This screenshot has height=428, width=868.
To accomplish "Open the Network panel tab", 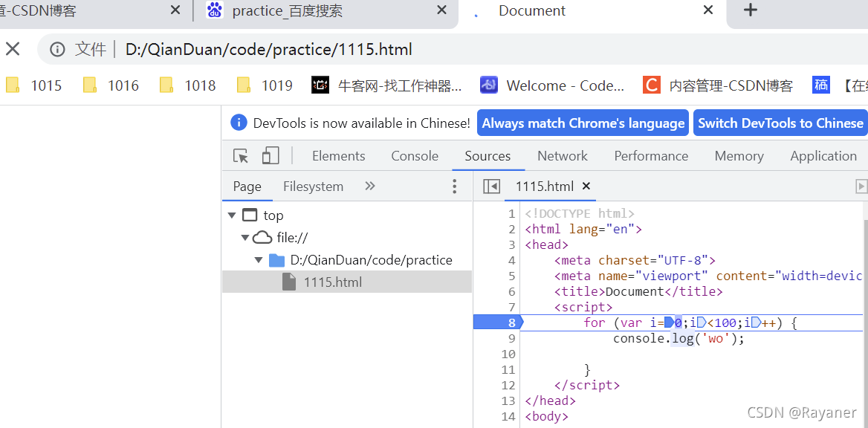I will (563, 156).
